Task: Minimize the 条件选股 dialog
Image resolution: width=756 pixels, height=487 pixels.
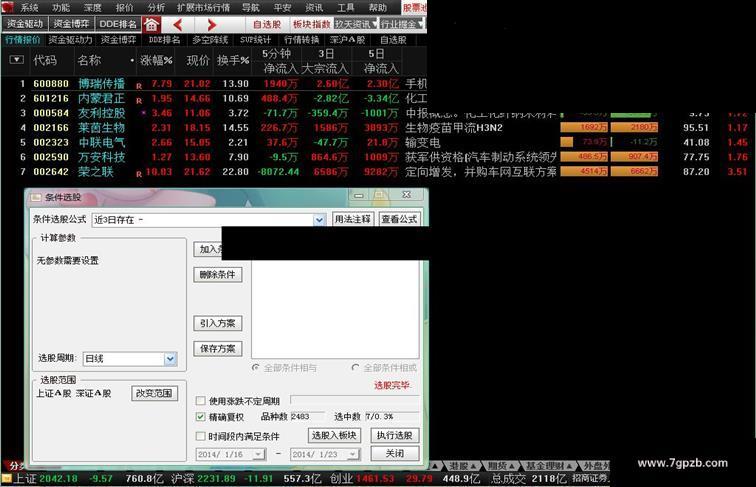Action: tap(359, 195)
